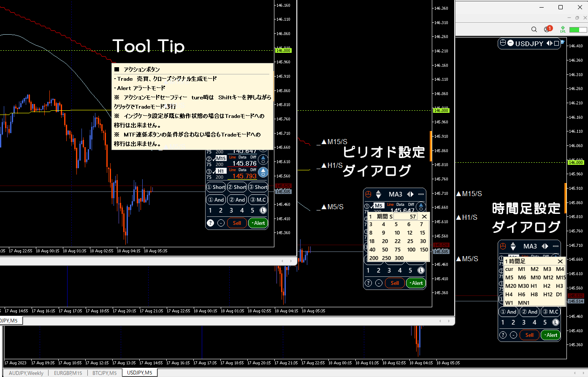Screen dimensions: 588x377
Task: Select number 3 in the Tool Tip panel
Action: coord(231,210)
